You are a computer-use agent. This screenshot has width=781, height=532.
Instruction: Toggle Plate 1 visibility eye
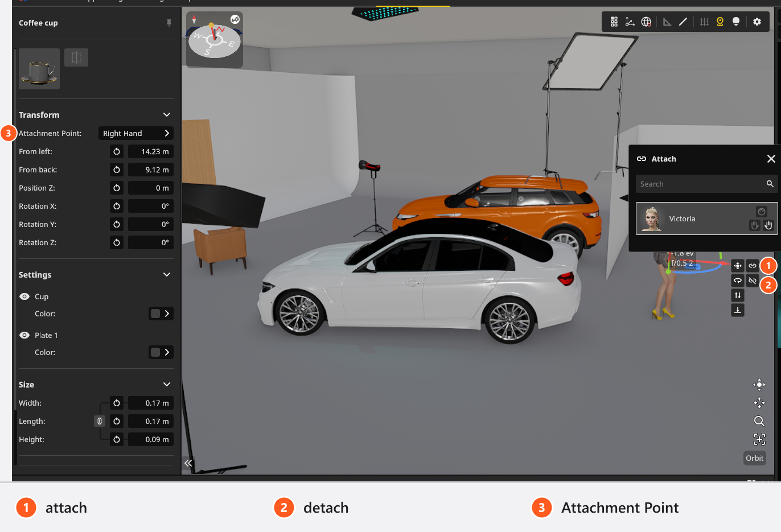pos(24,335)
